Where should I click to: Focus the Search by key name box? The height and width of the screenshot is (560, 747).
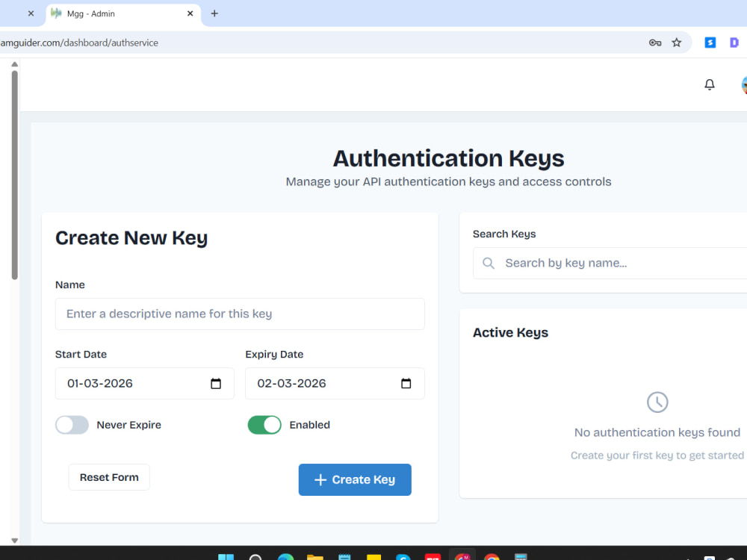[x=610, y=263]
